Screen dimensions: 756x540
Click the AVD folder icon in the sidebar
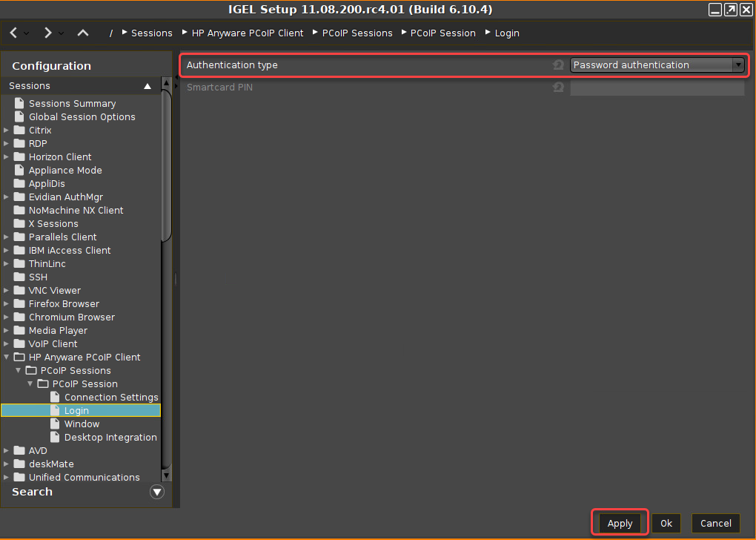click(19, 450)
